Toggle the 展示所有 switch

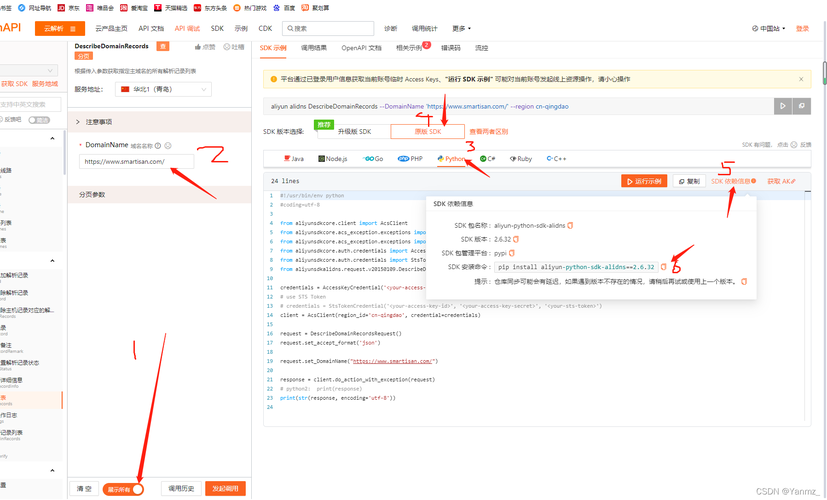(x=123, y=489)
